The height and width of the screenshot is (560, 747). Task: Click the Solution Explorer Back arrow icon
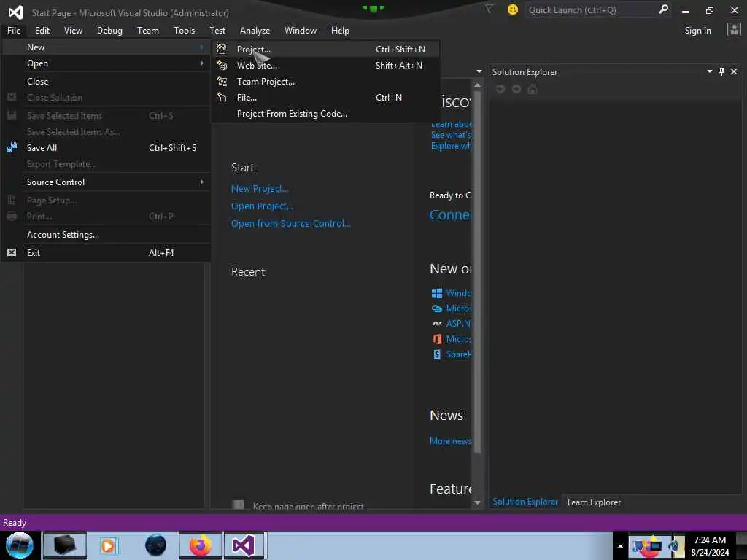click(500, 89)
